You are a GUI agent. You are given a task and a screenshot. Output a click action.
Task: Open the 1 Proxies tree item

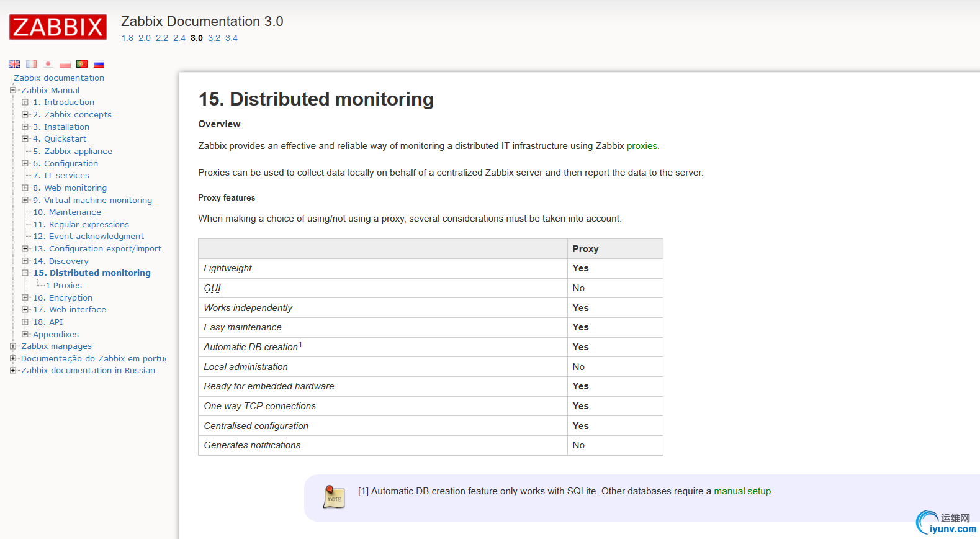pyautogui.click(x=64, y=285)
